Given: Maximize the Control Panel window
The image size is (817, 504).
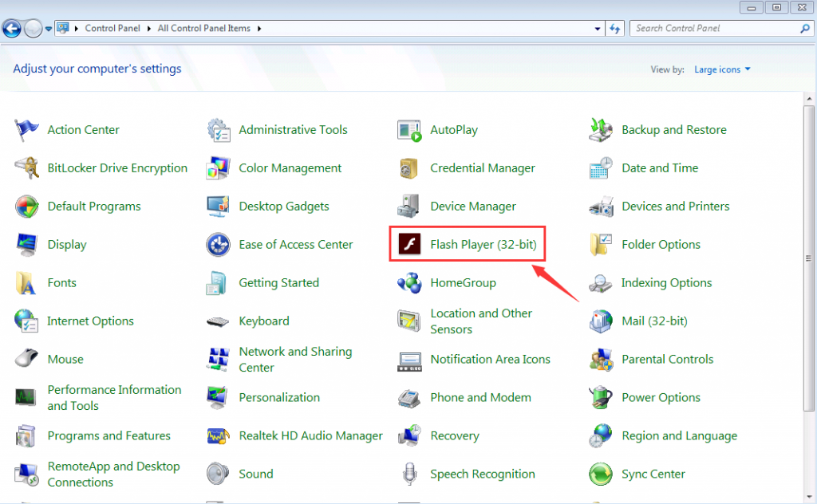Looking at the screenshot, I should pos(776,7).
